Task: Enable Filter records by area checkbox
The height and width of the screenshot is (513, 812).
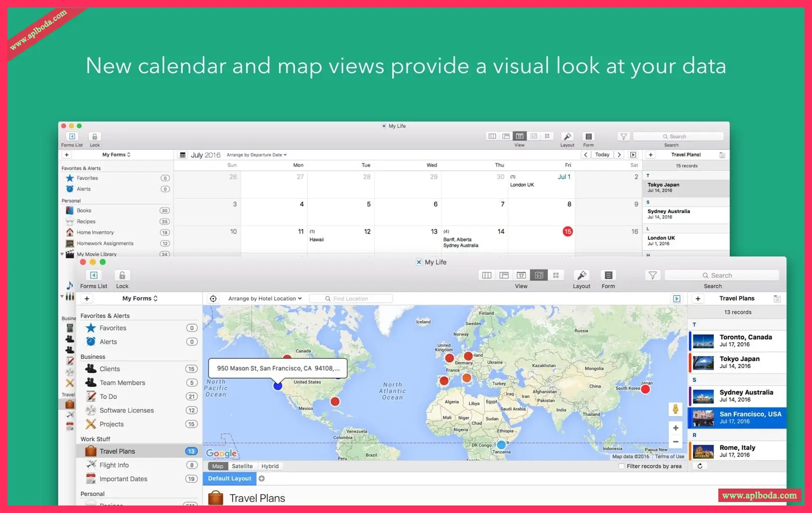Action: tap(621, 466)
